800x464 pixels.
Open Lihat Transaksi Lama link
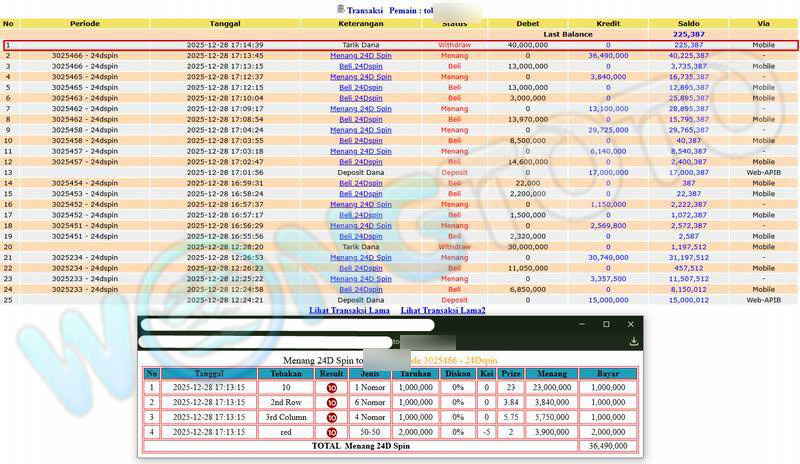[349, 311]
